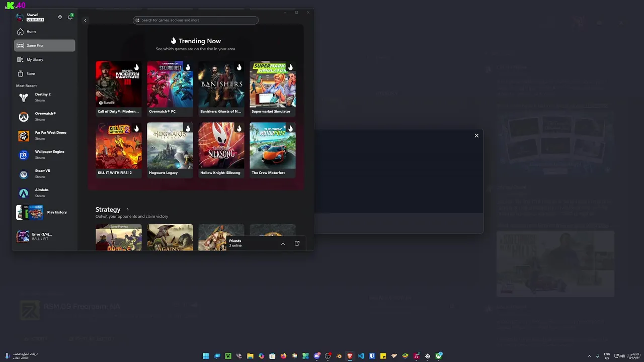
Task: Open the Strategy heading
Action: [x=108, y=209]
